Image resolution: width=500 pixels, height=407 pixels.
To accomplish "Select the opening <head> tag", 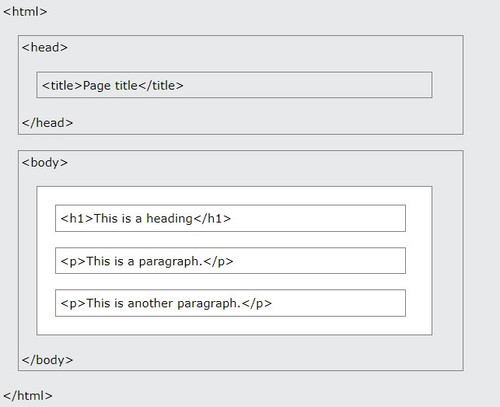I will tap(45, 47).
